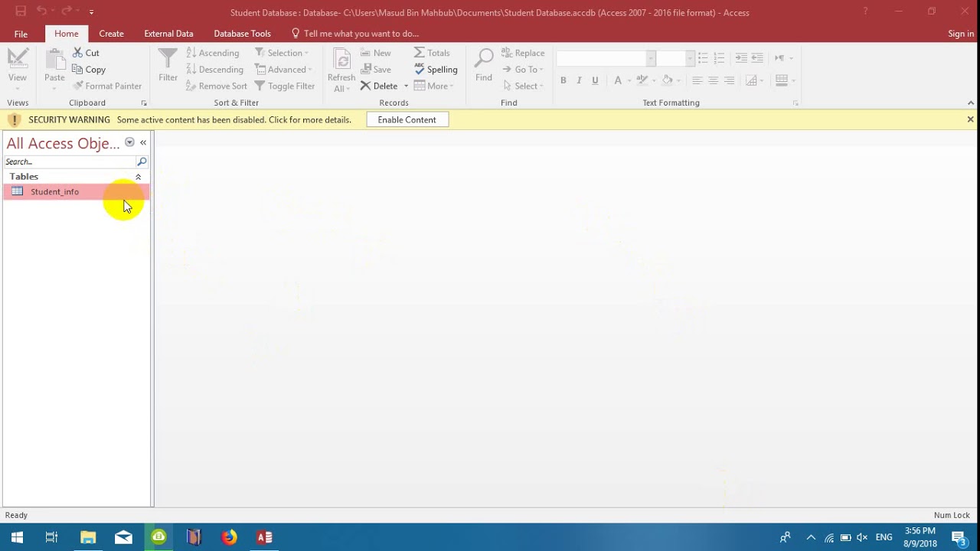Image resolution: width=980 pixels, height=551 pixels.
Task: Collapse navigation pane with shutter bar button
Action: 143,142
